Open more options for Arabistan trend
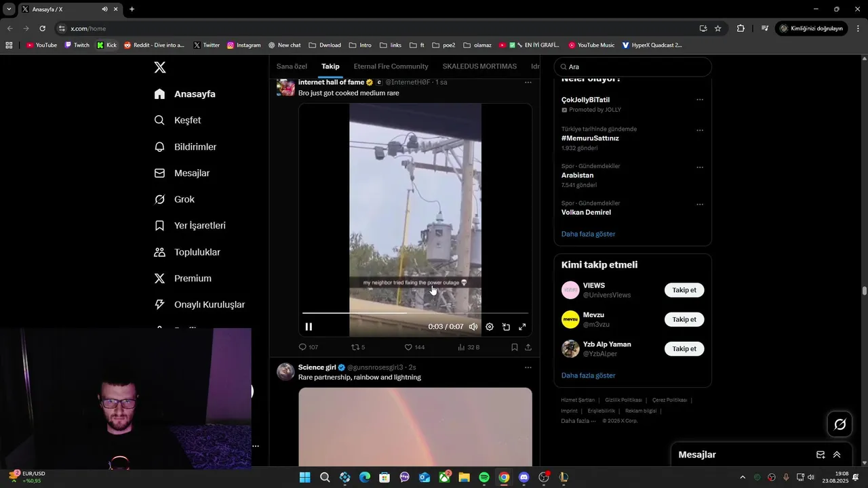The image size is (868, 488). click(700, 167)
